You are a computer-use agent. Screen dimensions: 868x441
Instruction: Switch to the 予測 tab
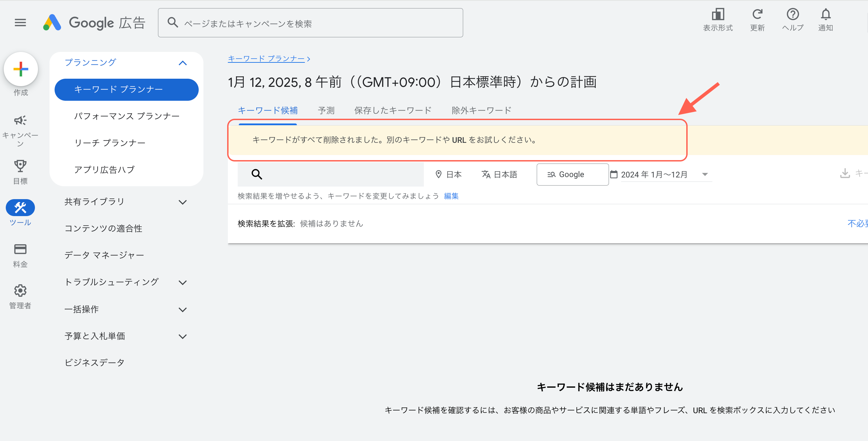click(x=326, y=111)
